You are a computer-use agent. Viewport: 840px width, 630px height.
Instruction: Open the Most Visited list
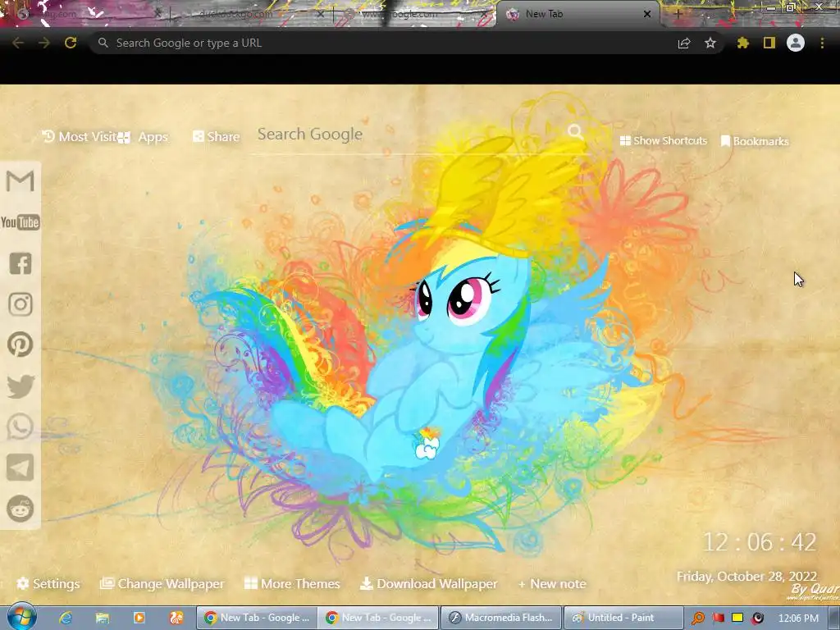click(80, 137)
